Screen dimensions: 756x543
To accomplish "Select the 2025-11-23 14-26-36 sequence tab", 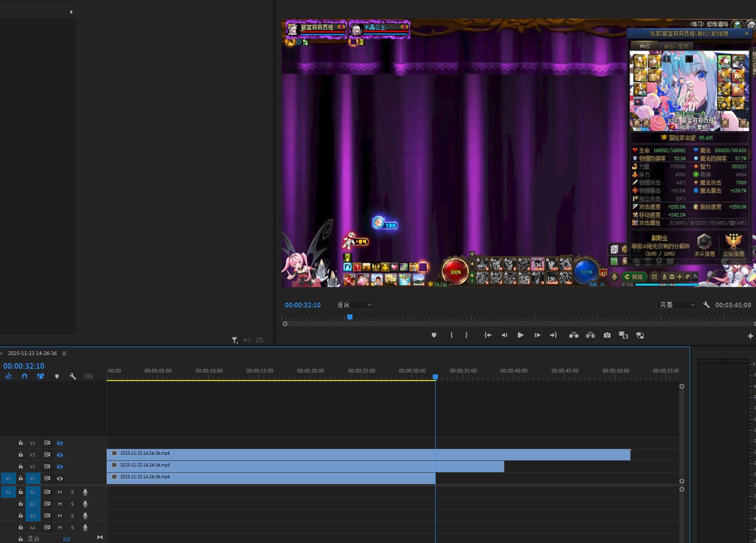I will 32,353.
